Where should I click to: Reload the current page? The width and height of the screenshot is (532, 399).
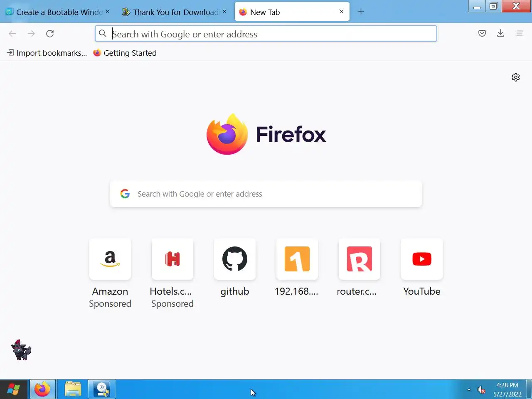pyautogui.click(x=50, y=34)
